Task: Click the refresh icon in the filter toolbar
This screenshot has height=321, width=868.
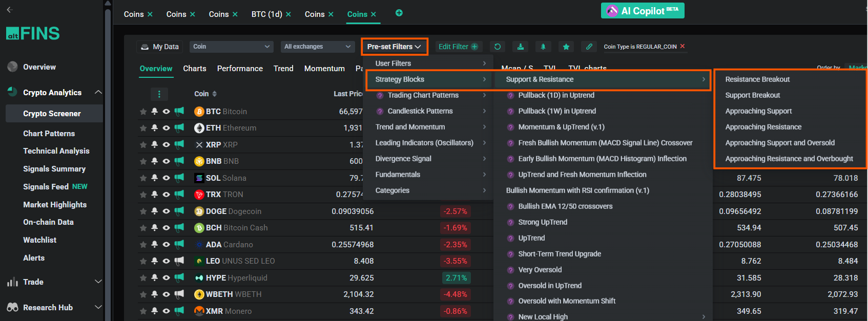Action: click(497, 47)
